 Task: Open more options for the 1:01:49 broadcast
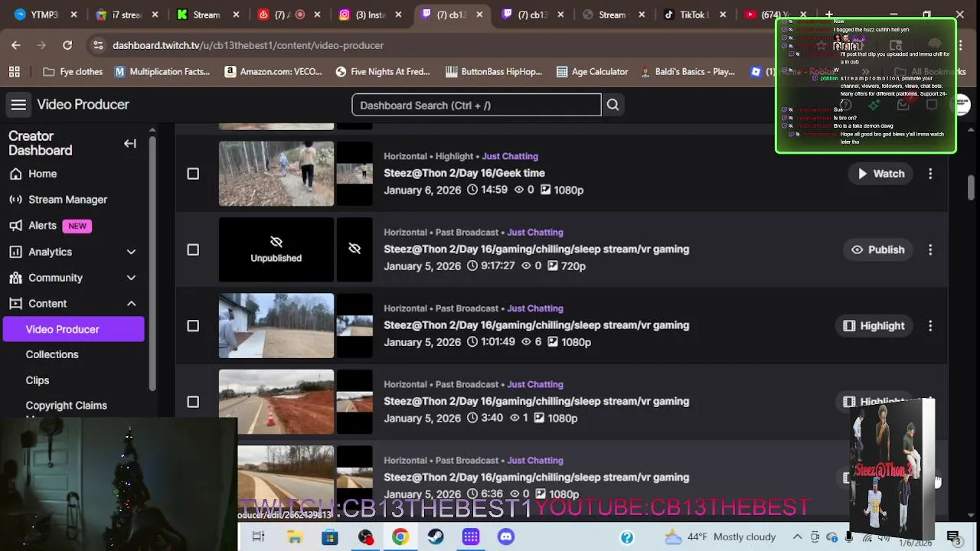(x=930, y=326)
